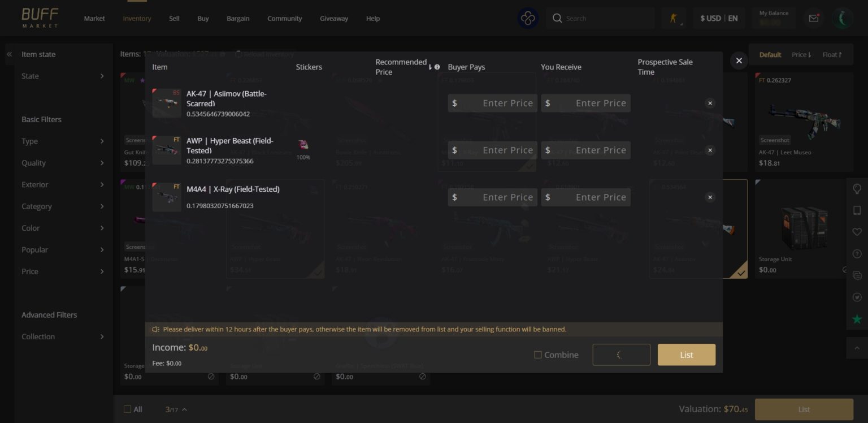Open the CS game selector icon

pyautogui.click(x=673, y=18)
